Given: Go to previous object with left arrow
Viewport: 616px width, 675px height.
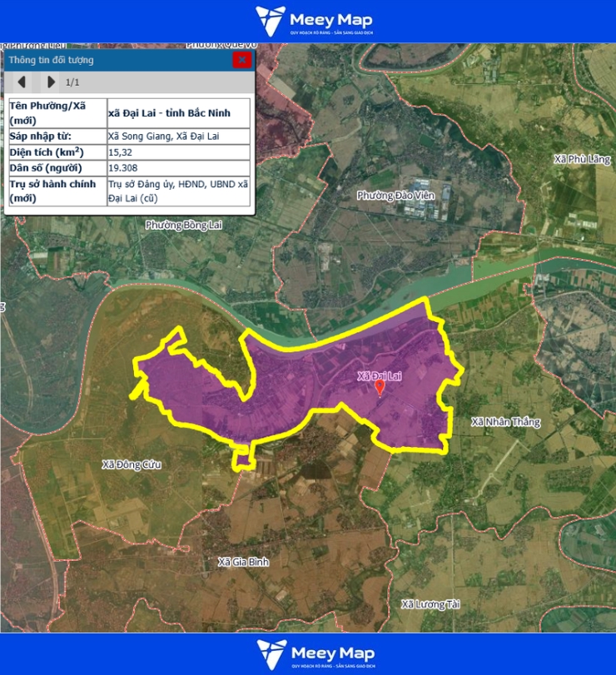Looking at the screenshot, I should (22, 82).
